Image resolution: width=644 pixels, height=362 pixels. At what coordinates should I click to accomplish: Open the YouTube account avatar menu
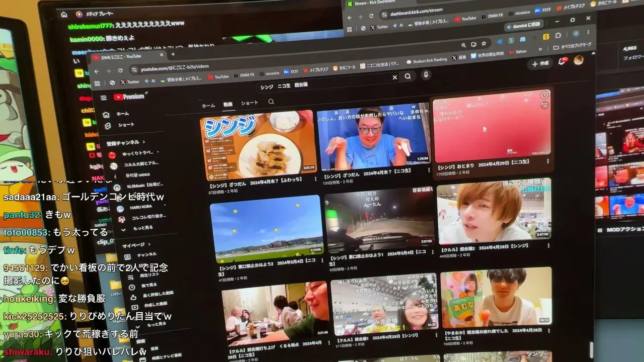pos(579,60)
